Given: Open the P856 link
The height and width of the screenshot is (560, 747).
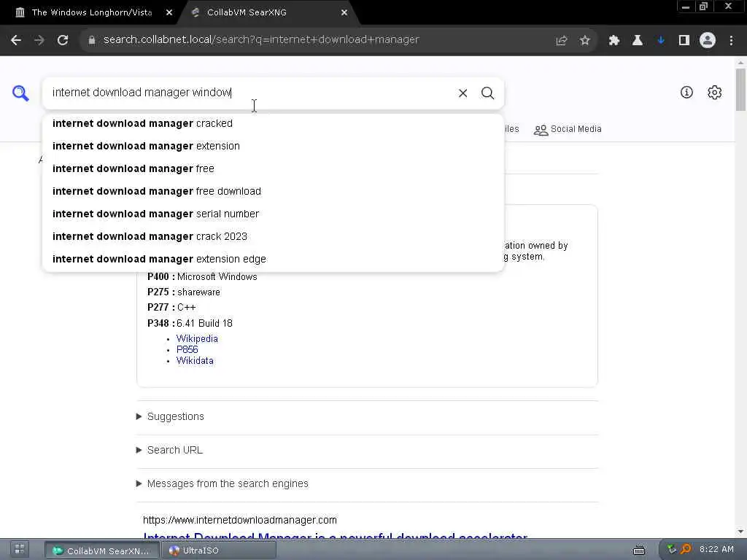Looking at the screenshot, I should (x=187, y=349).
